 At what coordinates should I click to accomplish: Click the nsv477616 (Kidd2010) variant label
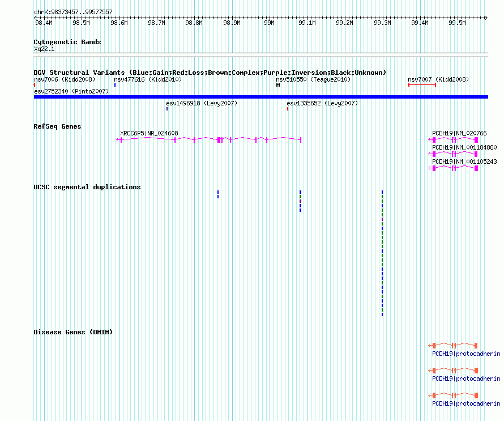tap(148, 79)
